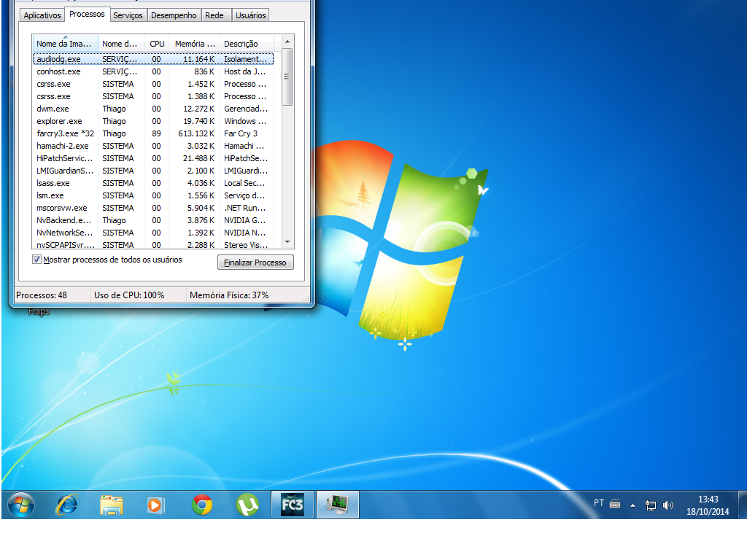Select the dwm.exe process row
This screenshot has height=560, width=747.
153,109
